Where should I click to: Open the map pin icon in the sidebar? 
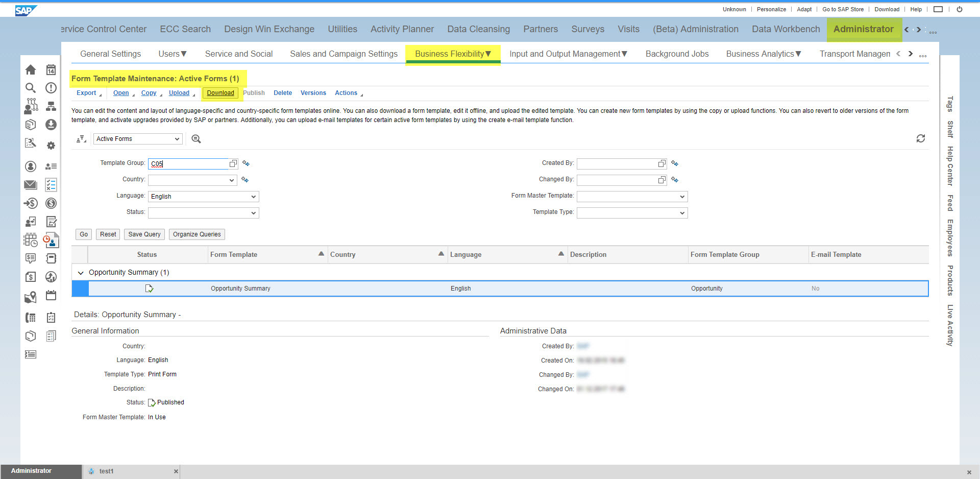point(31,297)
